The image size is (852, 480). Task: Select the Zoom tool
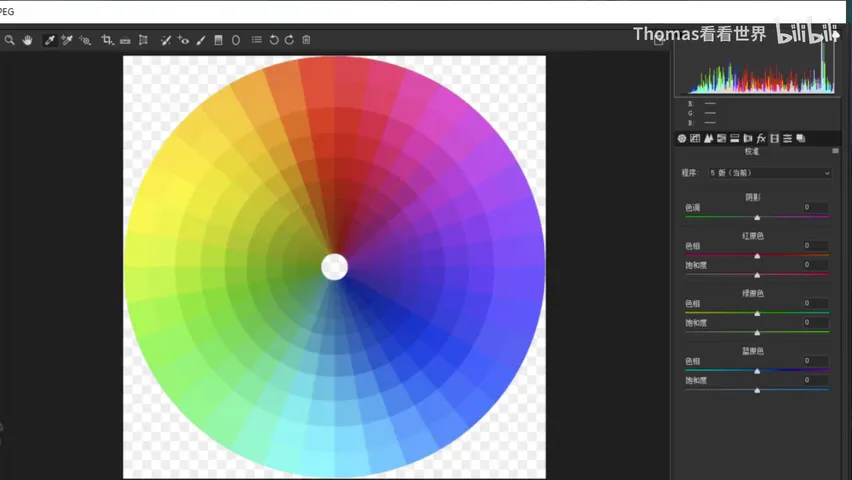pyautogui.click(x=9, y=40)
